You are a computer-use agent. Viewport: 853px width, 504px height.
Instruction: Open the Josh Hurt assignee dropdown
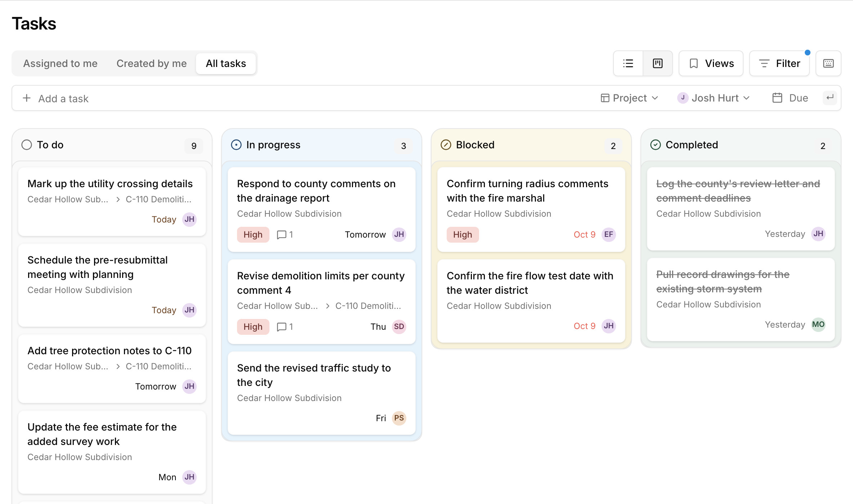714,98
